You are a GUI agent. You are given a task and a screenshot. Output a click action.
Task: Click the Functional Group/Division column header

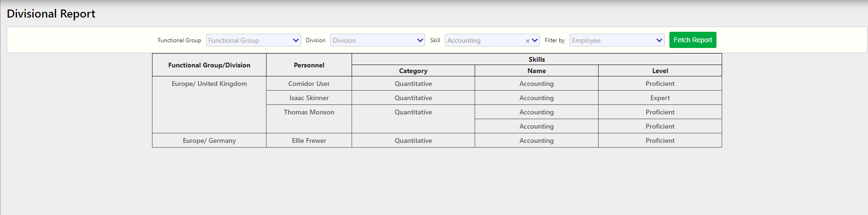pos(209,65)
